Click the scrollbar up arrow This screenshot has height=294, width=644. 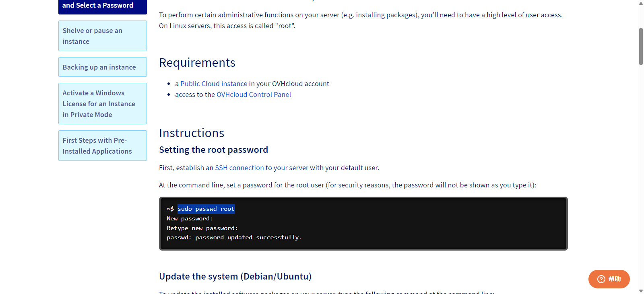coord(641,3)
